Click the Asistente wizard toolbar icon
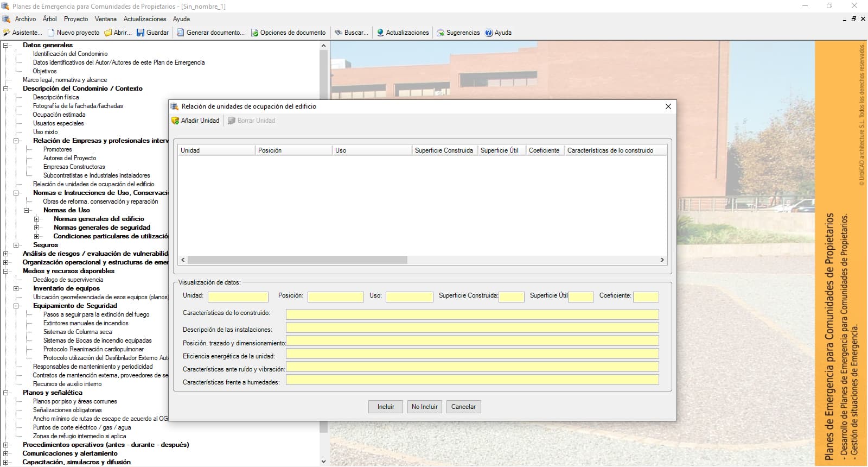 7,33
